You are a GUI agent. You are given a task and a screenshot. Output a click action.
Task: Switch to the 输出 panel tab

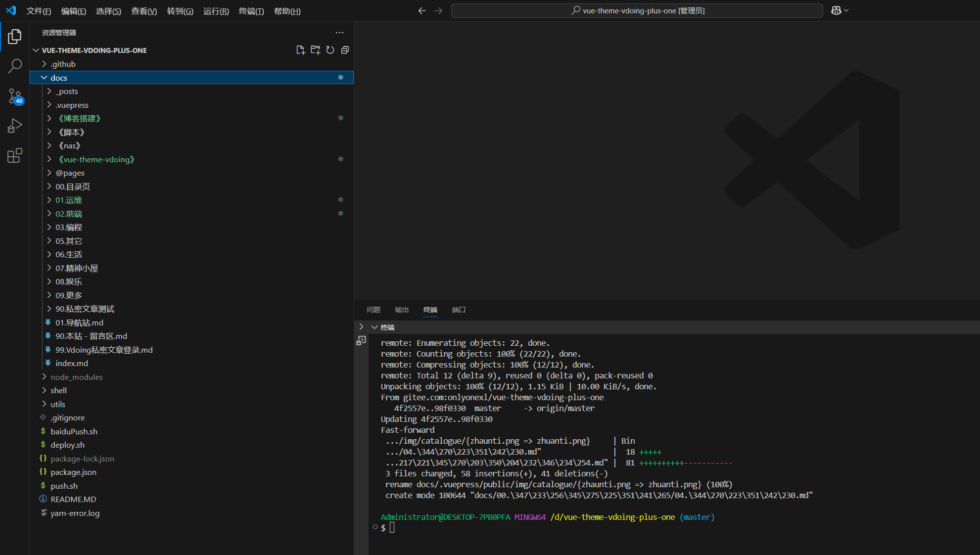click(402, 310)
